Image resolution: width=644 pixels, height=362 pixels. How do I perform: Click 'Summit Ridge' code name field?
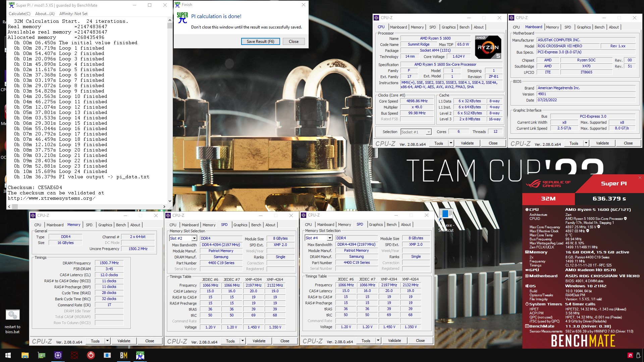(x=418, y=45)
